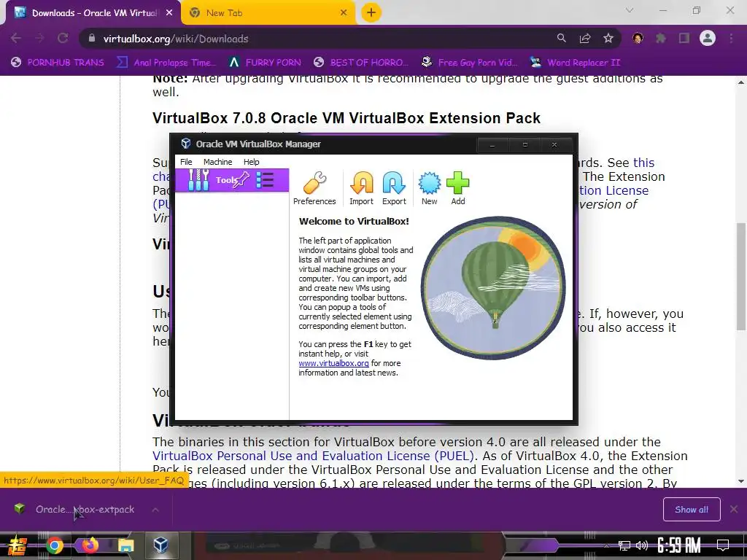Open File Explorer from the taskbar
747x560 pixels.
(x=125, y=545)
